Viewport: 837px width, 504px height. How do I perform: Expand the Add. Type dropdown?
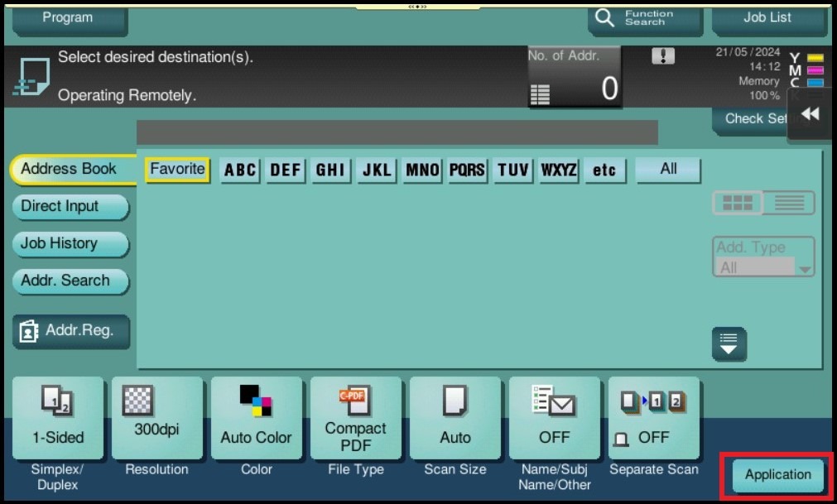click(763, 257)
